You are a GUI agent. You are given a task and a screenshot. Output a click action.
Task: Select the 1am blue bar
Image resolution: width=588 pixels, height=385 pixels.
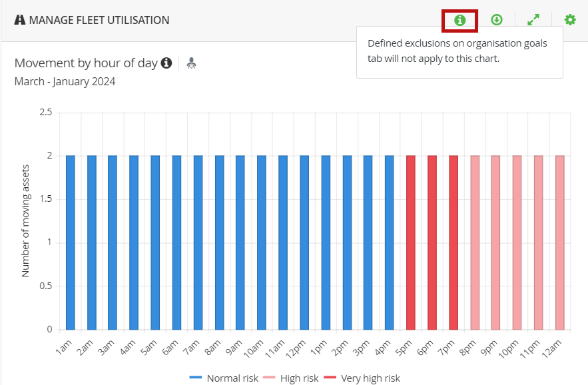point(71,242)
